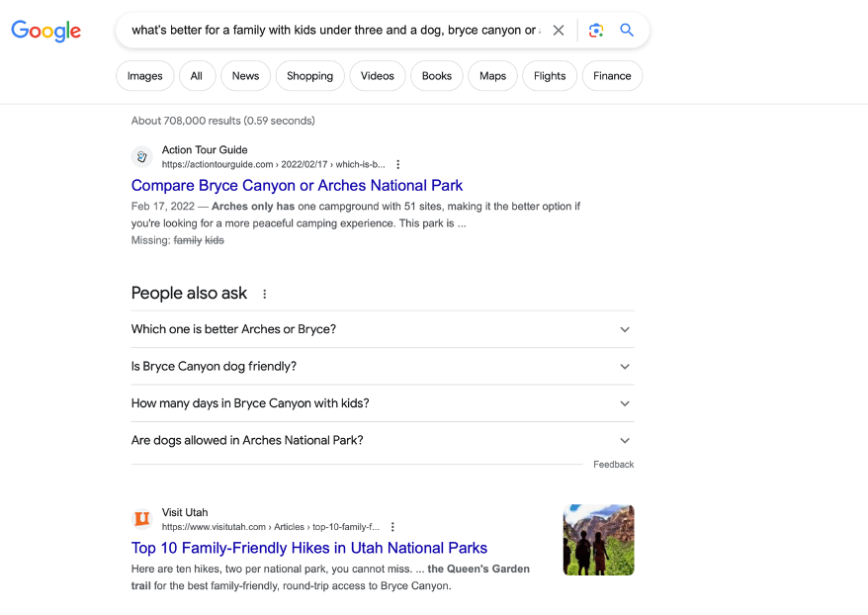
Task: Open options menu for Visit Utah result
Action: coord(392,527)
